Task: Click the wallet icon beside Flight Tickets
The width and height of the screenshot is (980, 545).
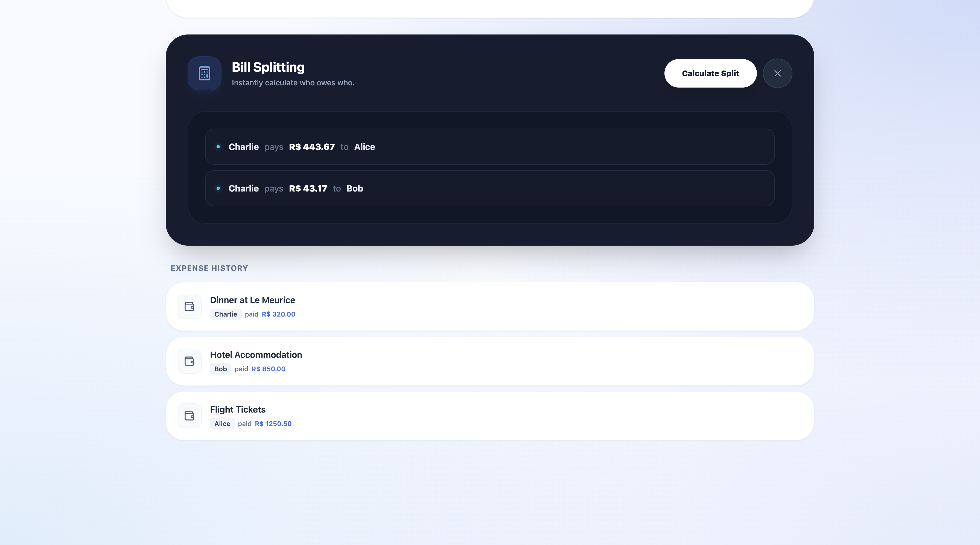Action: [189, 416]
